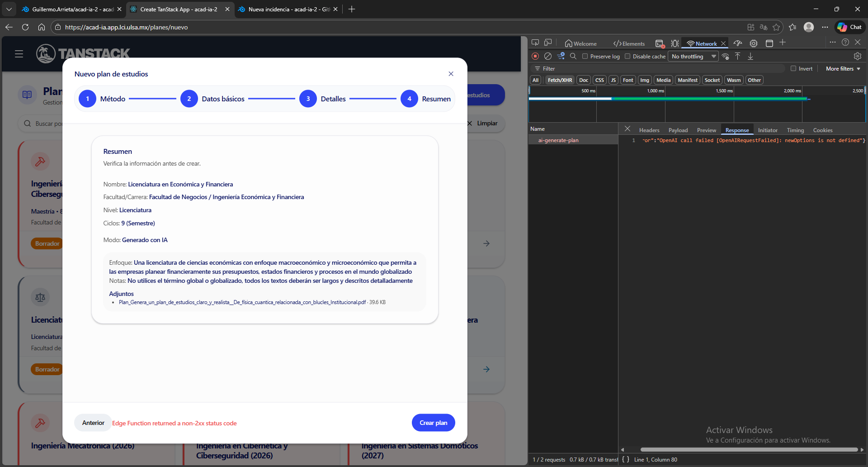This screenshot has height=467, width=868.
Task: Switch to the Headers tab
Action: tap(649, 130)
